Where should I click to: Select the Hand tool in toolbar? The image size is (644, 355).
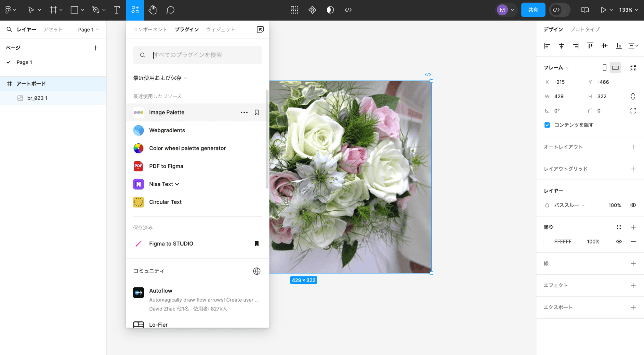[x=152, y=10]
